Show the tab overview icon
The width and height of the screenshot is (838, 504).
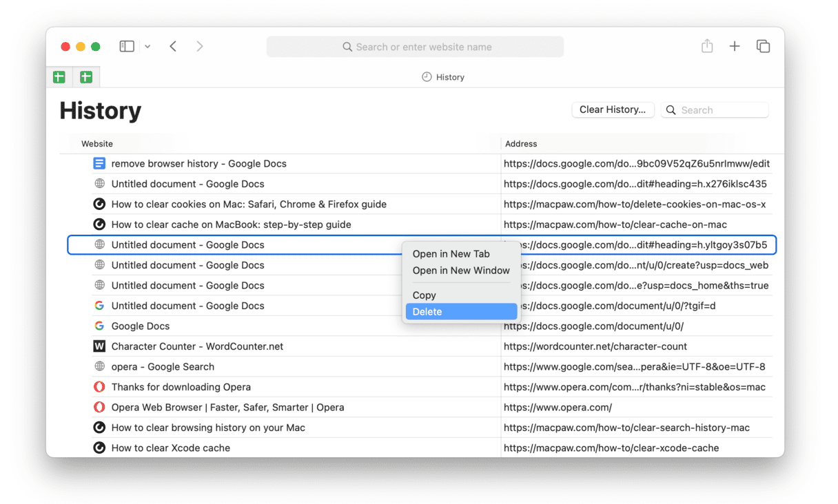click(x=763, y=46)
